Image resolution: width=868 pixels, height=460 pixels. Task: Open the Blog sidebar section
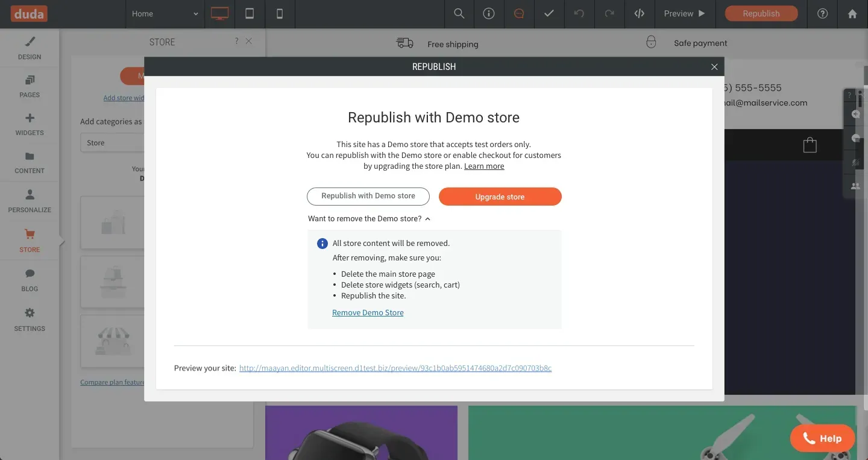tap(30, 280)
